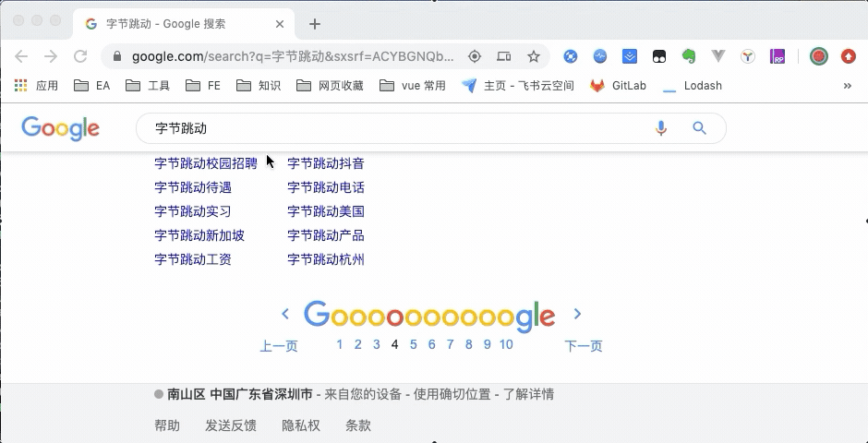Open the Lodash bookmark
Image resolution: width=868 pixels, height=443 pixels.
pyautogui.click(x=693, y=86)
